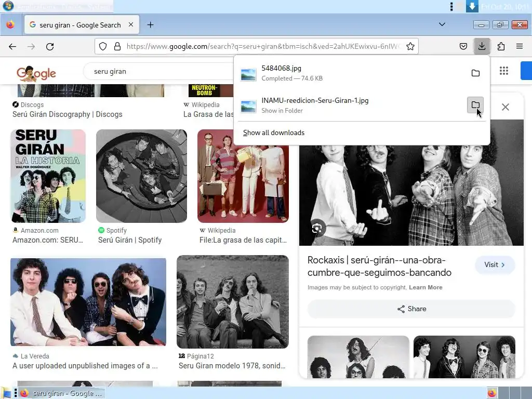
Task: Open the Firefox hamburger menu
Action: (520, 46)
